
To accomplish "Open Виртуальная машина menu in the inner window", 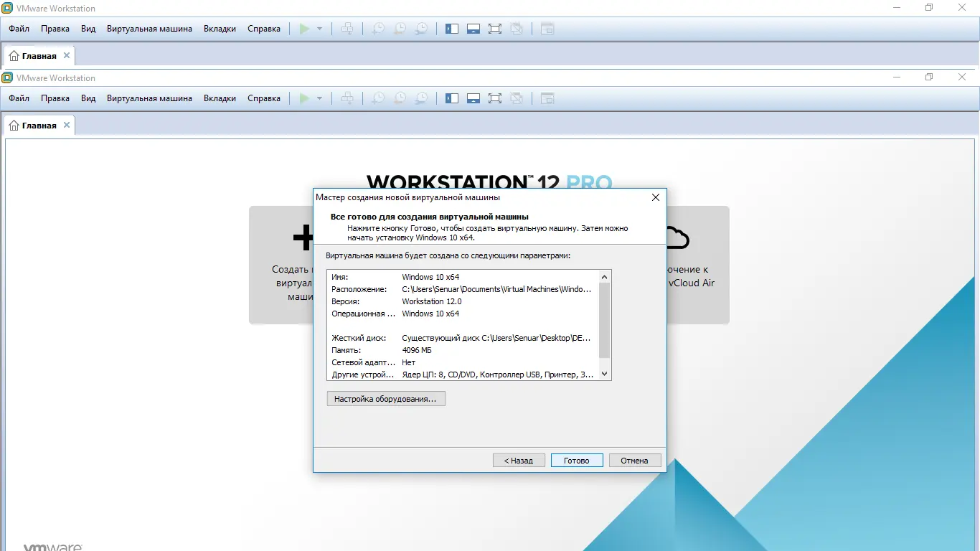I will [149, 98].
